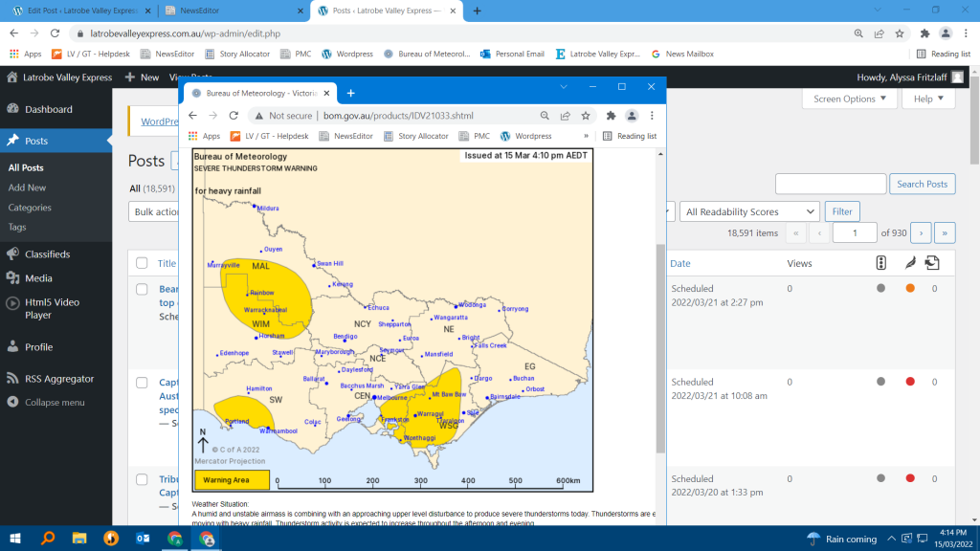Open Add New post link
The width and height of the screenshot is (980, 551).
coord(27,187)
